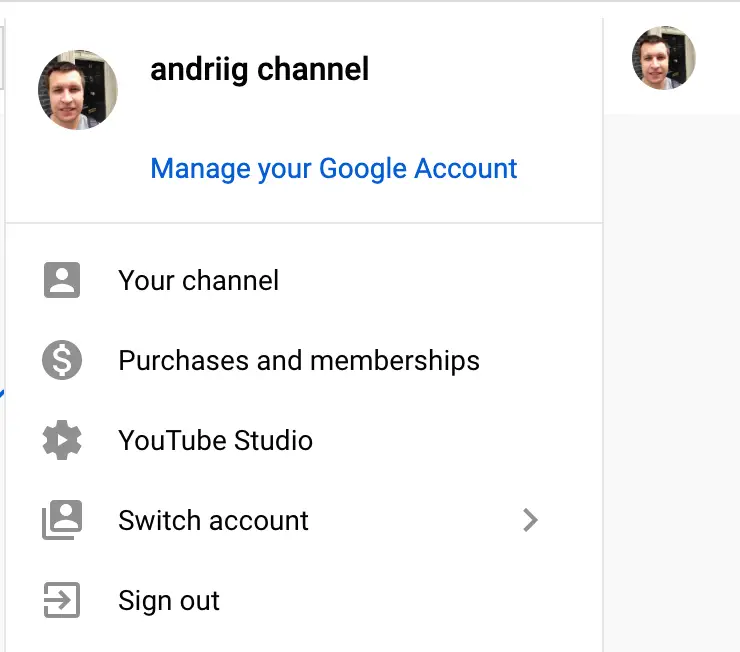Click the andriig channel name heading
The image size is (740, 652).
point(259,69)
